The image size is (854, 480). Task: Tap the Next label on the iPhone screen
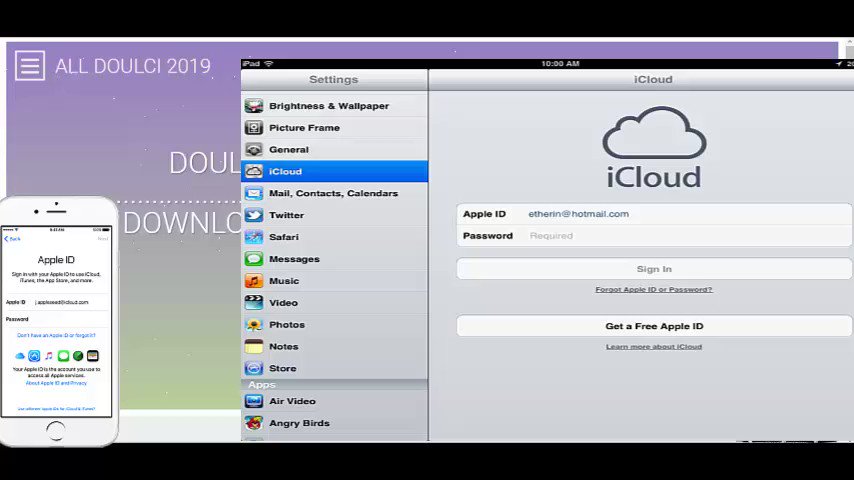(103, 239)
